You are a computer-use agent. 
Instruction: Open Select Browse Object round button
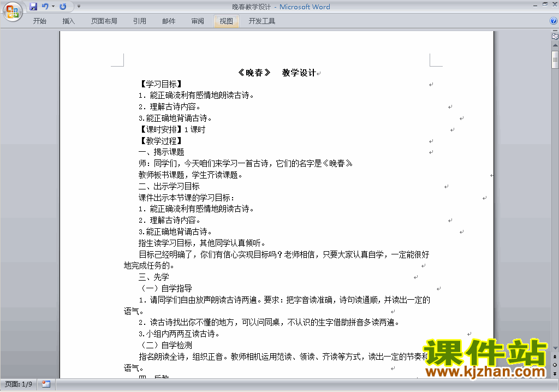click(x=555, y=365)
